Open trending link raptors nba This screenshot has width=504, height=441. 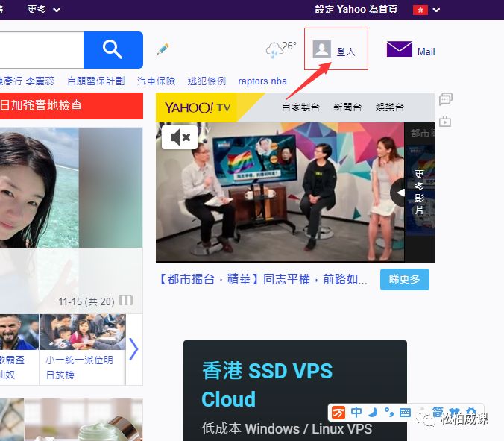[262, 81]
